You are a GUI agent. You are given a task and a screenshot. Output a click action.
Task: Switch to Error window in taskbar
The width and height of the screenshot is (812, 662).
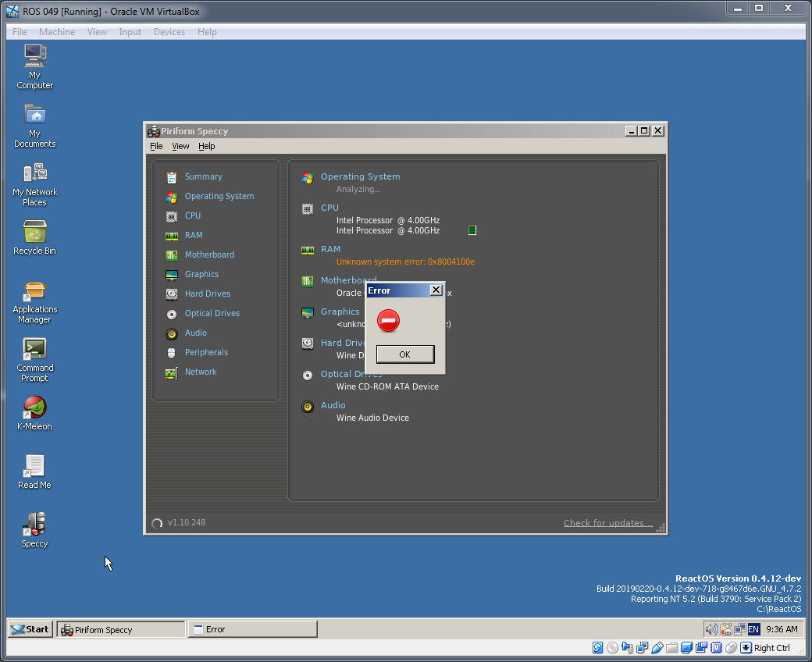click(x=252, y=629)
